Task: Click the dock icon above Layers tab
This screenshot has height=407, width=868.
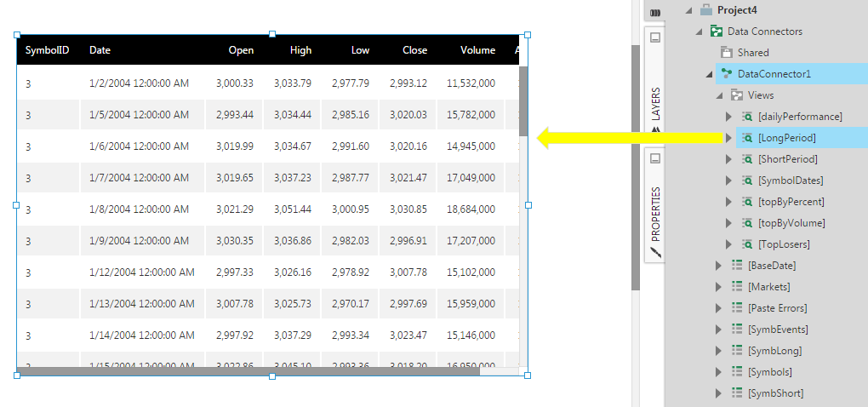Action: coord(655,38)
